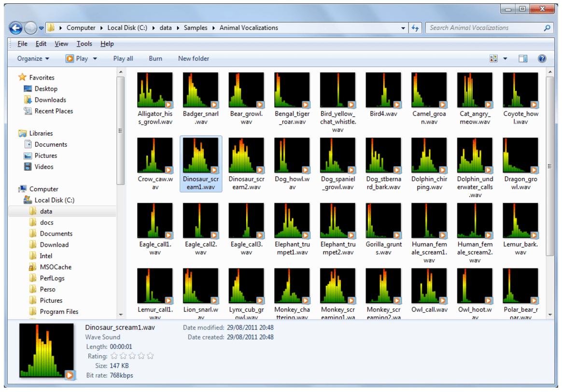Click the Samples breadcrumb in address bar
562x392 pixels.
[196, 28]
